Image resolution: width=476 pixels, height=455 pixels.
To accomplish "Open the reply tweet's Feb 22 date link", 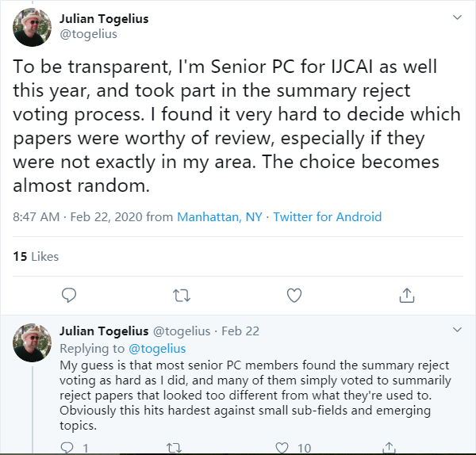I will tap(240, 331).
